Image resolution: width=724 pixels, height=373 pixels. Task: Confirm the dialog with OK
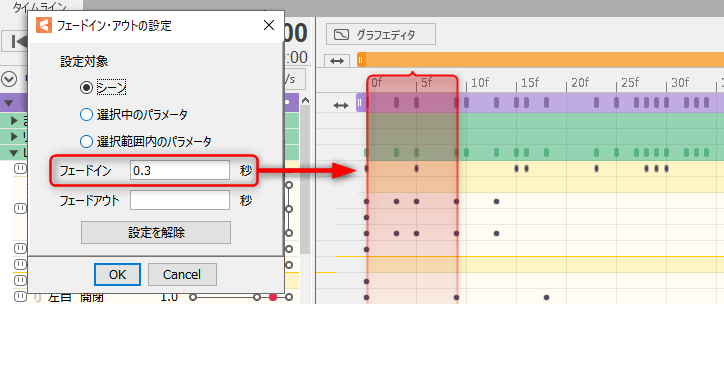[x=117, y=275]
